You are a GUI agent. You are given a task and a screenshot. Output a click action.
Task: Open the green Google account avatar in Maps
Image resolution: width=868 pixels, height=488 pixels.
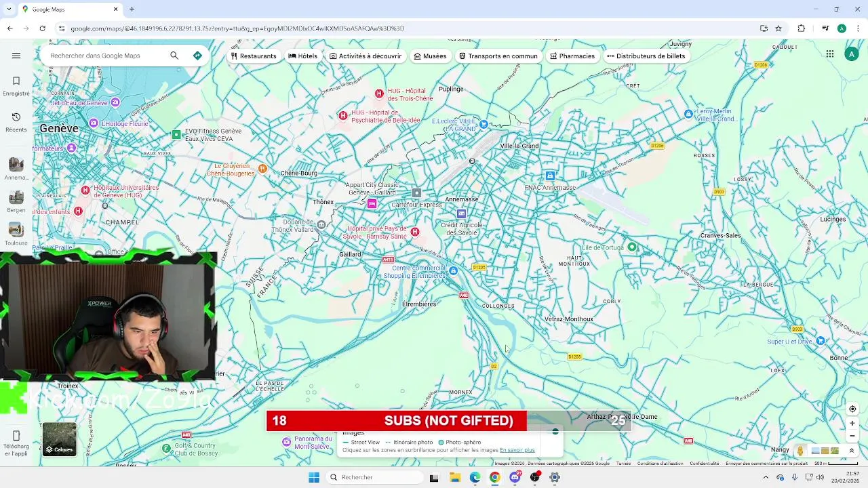(852, 54)
